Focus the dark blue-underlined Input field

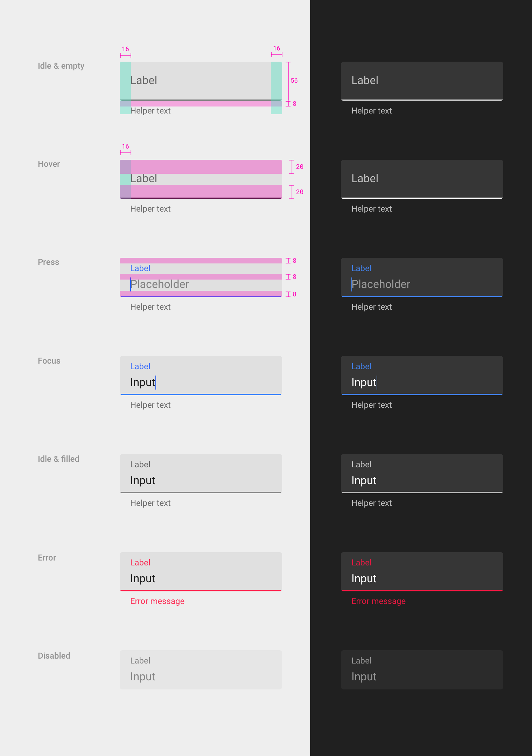[422, 376]
